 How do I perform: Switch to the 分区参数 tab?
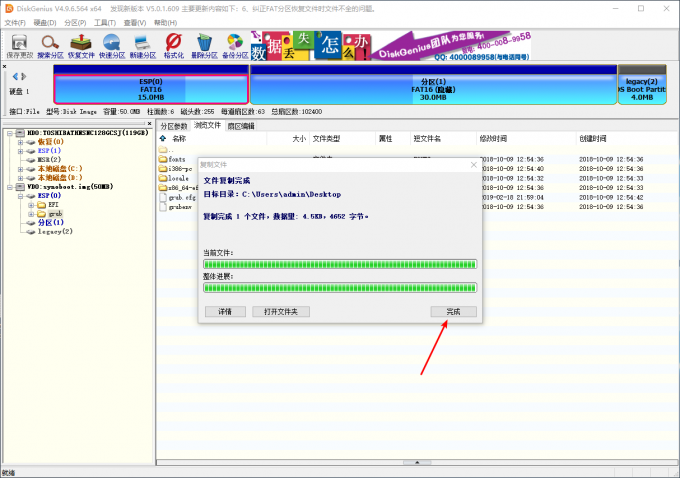174,126
